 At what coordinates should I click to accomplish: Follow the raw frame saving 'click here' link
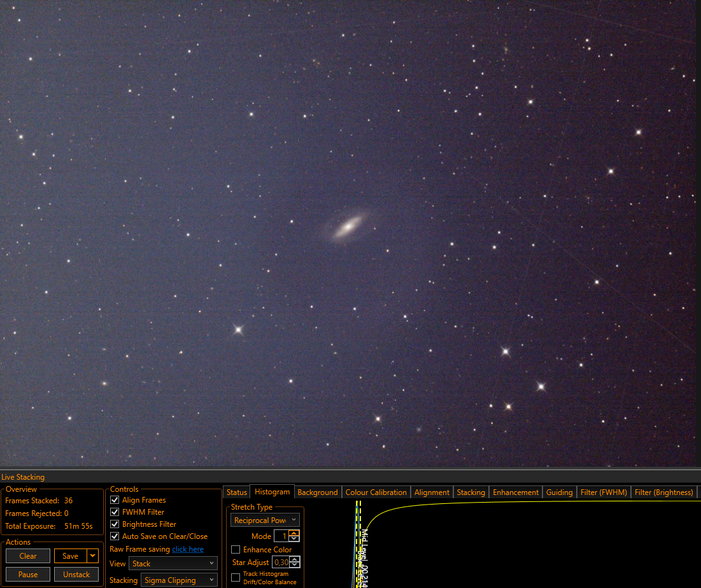[x=188, y=549]
